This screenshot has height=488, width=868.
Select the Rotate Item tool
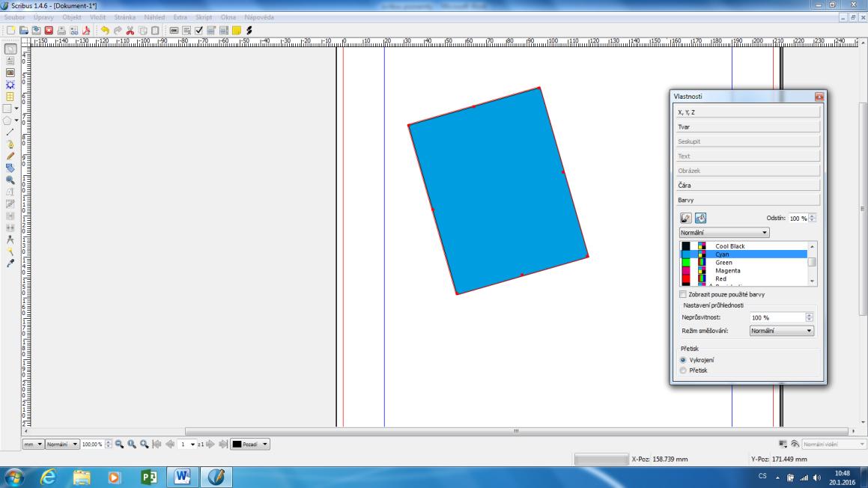tap(10, 168)
